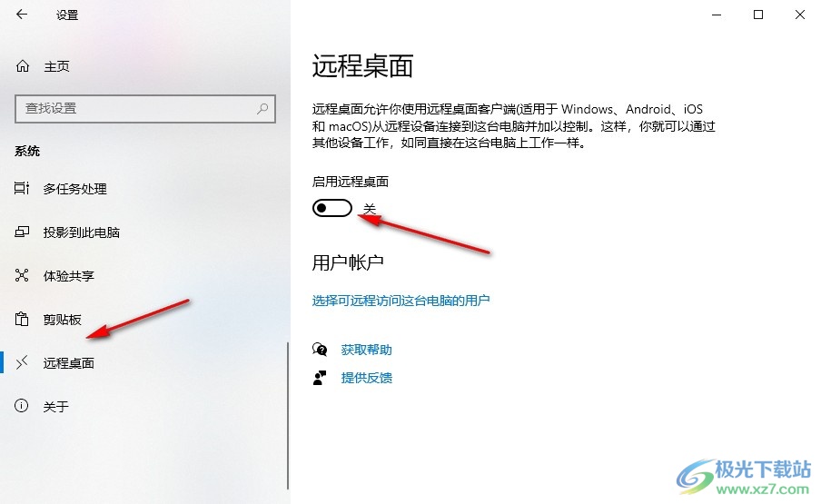Viewport: 821px width, 504px height.
Task: Select 体验共享 in the sidebar
Action: (69, 276)
